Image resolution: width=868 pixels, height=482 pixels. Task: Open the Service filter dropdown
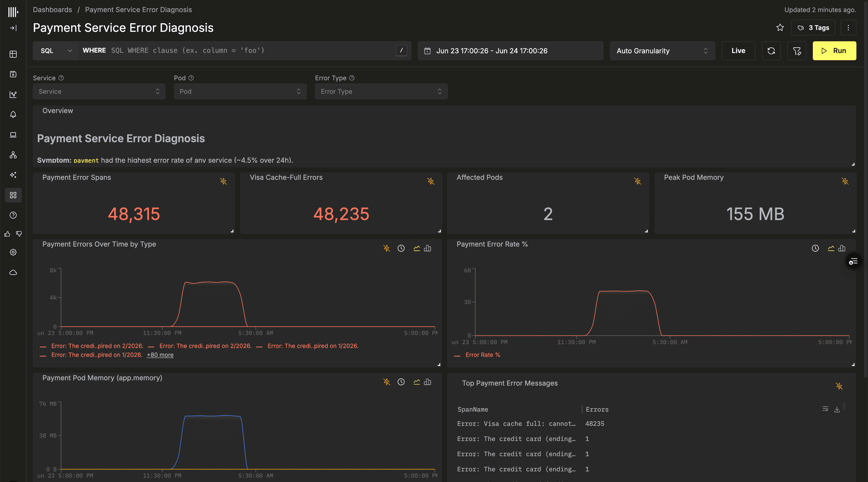tap(99, 91)
